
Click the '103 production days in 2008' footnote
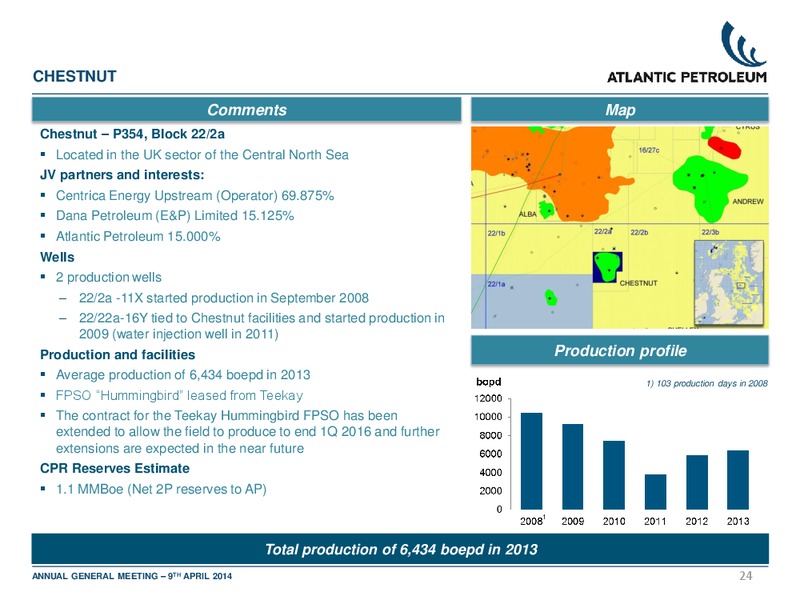tap(707, 383)
